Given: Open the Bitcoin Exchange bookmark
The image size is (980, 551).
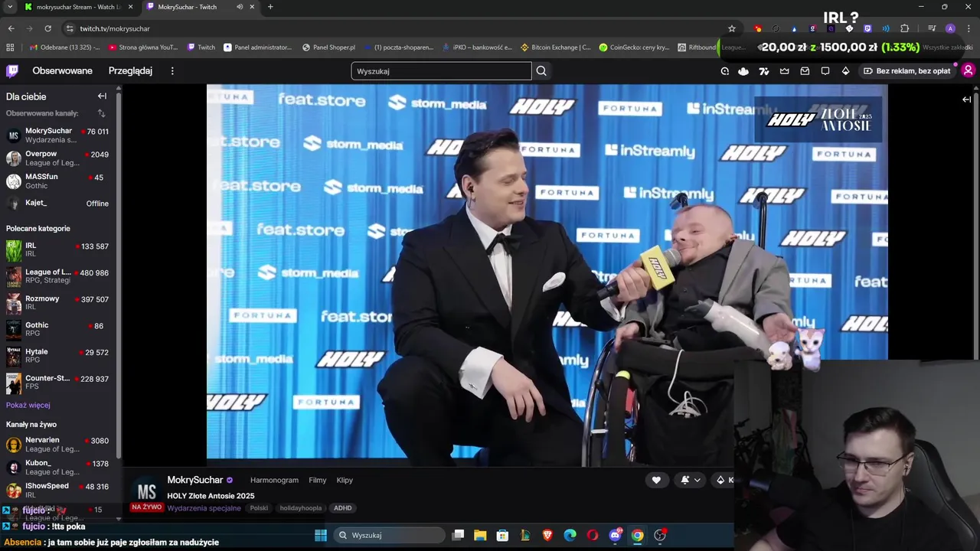Looking at the screenshot, I should coord(555,47).
